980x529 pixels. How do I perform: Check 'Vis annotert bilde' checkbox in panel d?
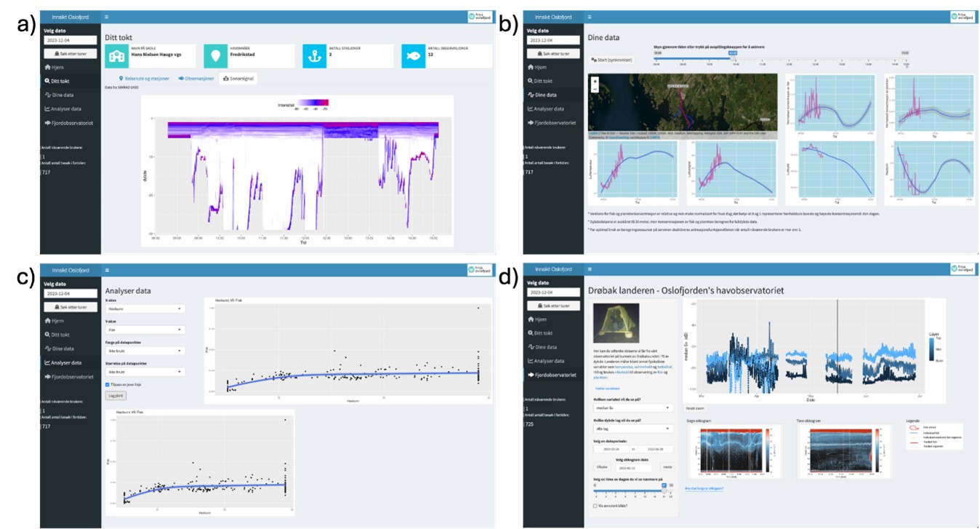click(x=595, y=506)
